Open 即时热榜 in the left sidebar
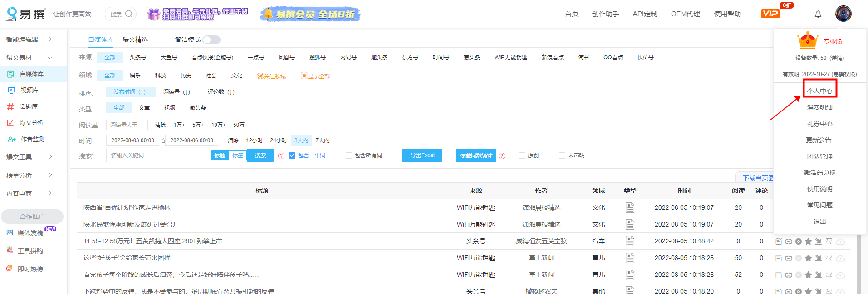 click(x=30, y=269)
